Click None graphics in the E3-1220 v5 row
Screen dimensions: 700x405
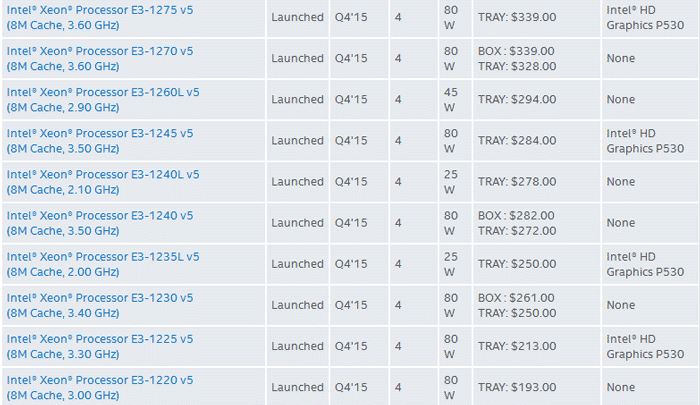pos(621,387)
